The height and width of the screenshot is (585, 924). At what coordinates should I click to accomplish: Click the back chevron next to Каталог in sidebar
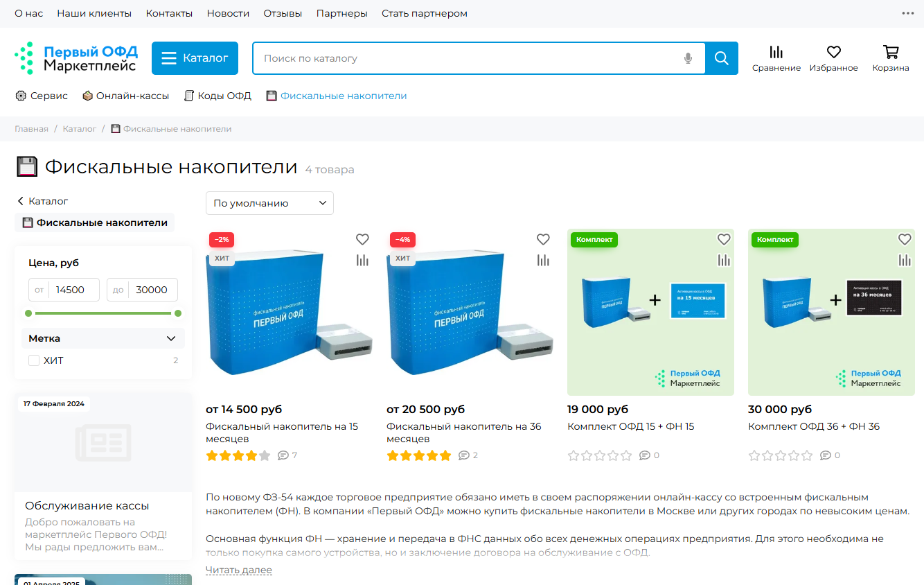[20, 201]
